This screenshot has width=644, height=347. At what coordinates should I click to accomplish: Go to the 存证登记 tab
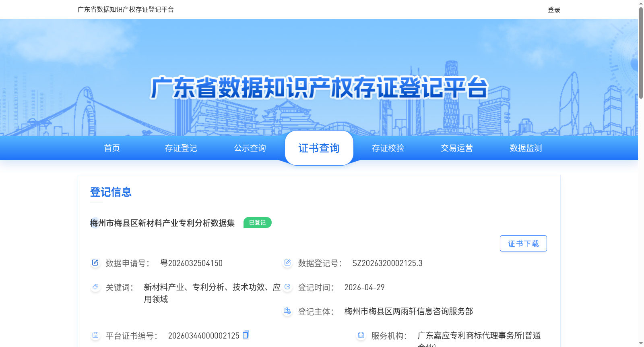pos(181,148)
